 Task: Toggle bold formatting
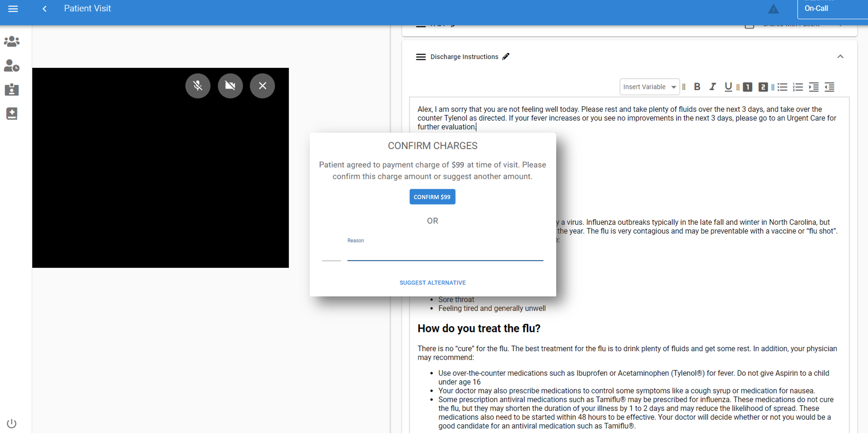697,87
